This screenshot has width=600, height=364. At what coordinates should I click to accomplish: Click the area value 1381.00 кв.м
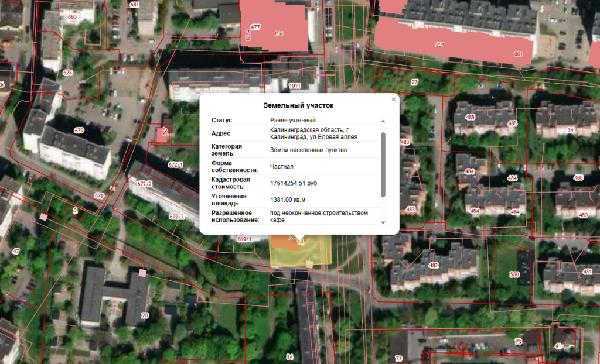coord(288,200)
